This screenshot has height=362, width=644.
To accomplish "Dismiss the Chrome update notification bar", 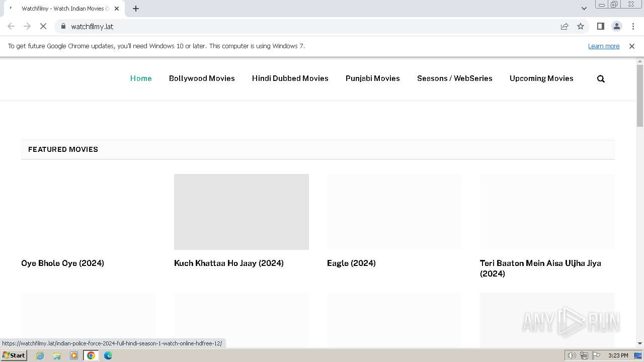I will click(632, 46).
